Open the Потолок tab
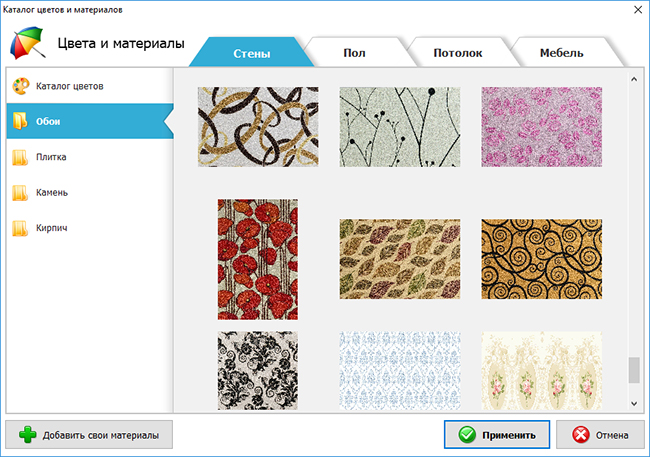This screenshot has height=457, width=650. [x=458, y=53]
